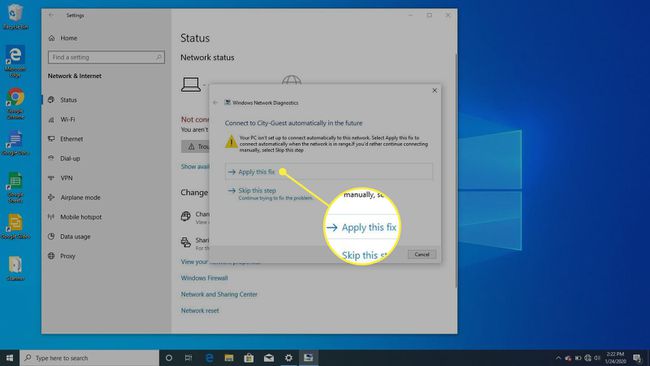Click the Show available networks link

coord(195,166)
